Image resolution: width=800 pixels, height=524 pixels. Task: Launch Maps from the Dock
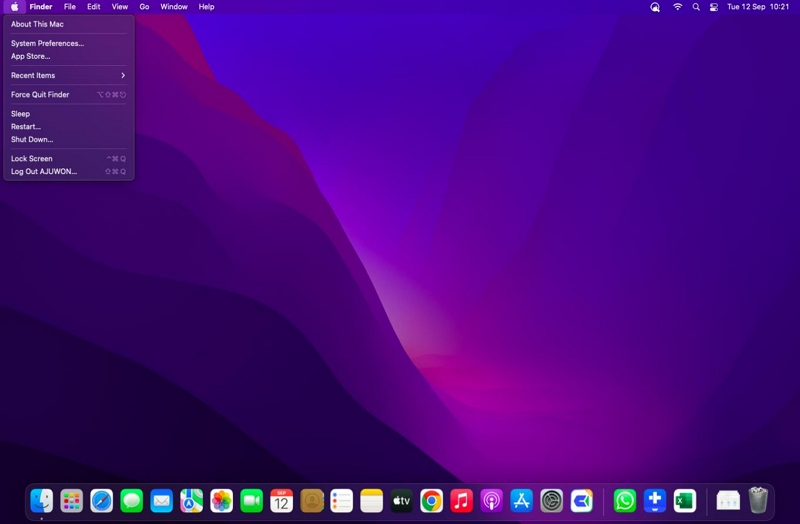(191, 501)
